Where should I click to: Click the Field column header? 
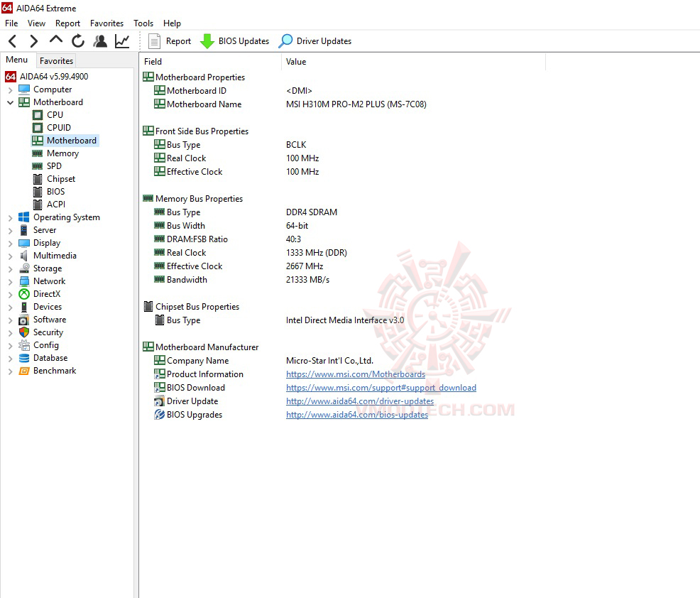point(210,62)
